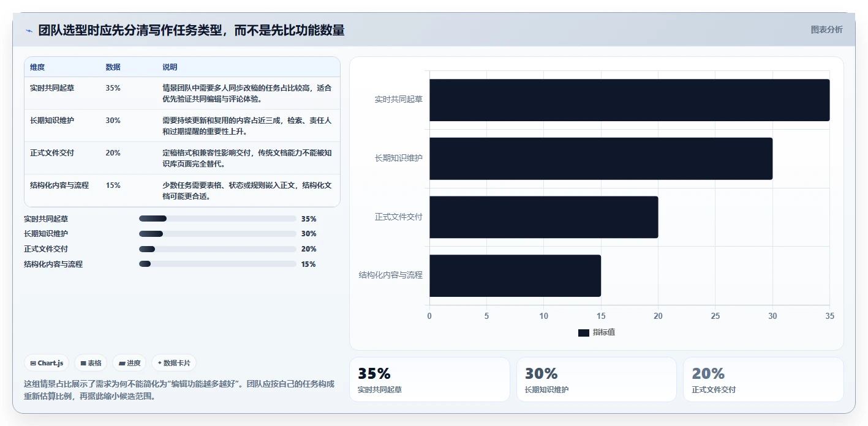Viewport: 868px width, 426px height.
Task: Click the 正式文件交付 y-axis label of the chart
Action: point(399,217)
